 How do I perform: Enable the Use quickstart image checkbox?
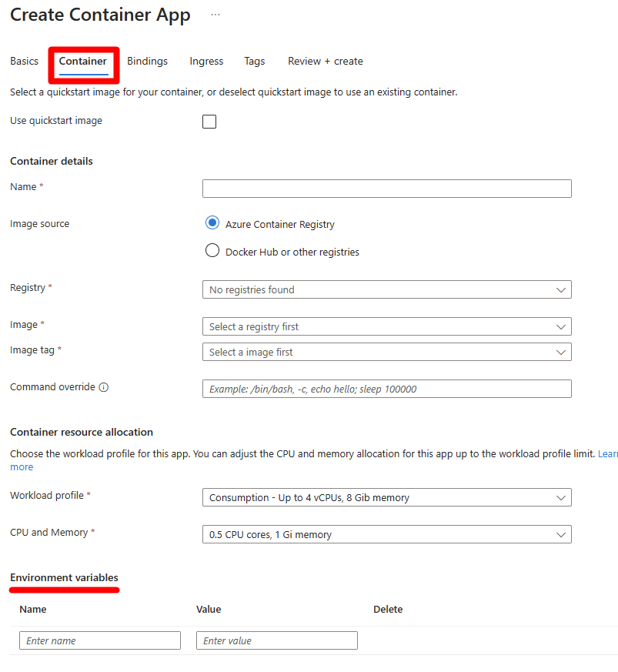pos(209,121)
